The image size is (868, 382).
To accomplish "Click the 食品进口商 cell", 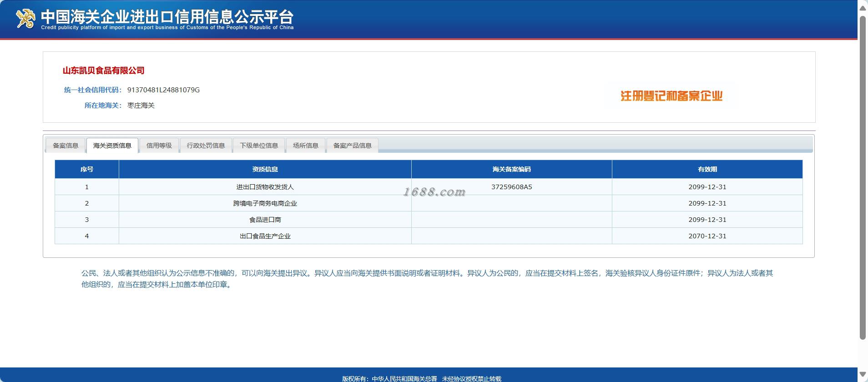I will [265, 220].
